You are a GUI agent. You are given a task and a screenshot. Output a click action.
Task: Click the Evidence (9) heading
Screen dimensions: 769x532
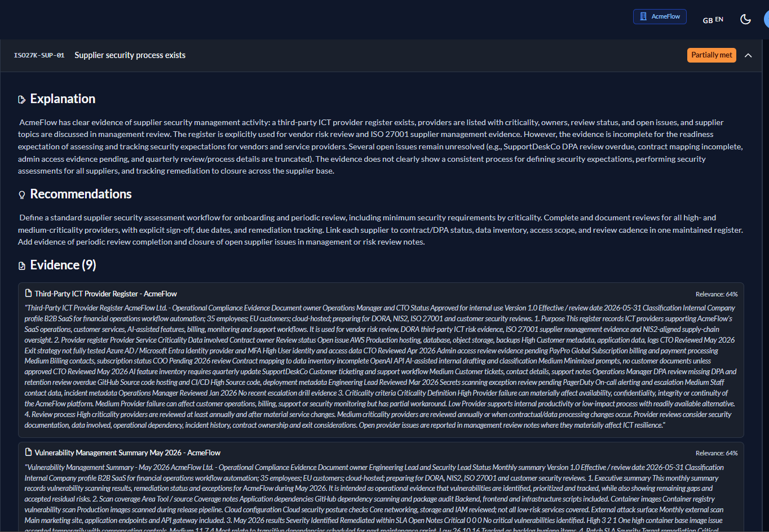(63, 265)
